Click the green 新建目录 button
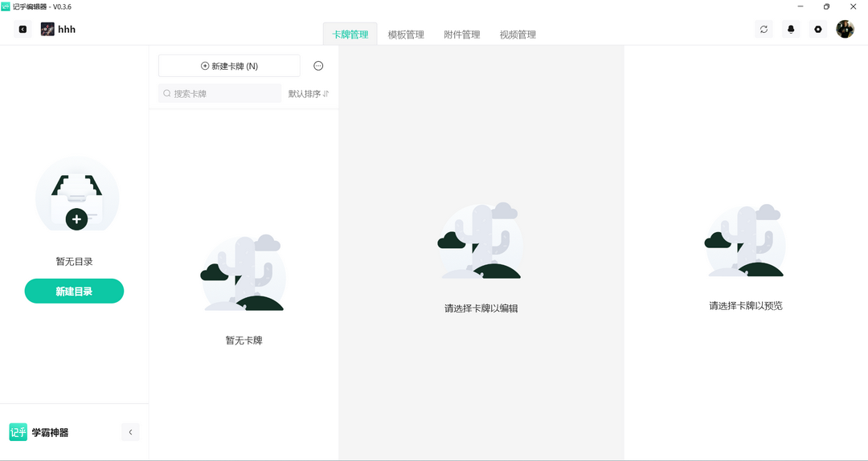 tap(74, 291)
